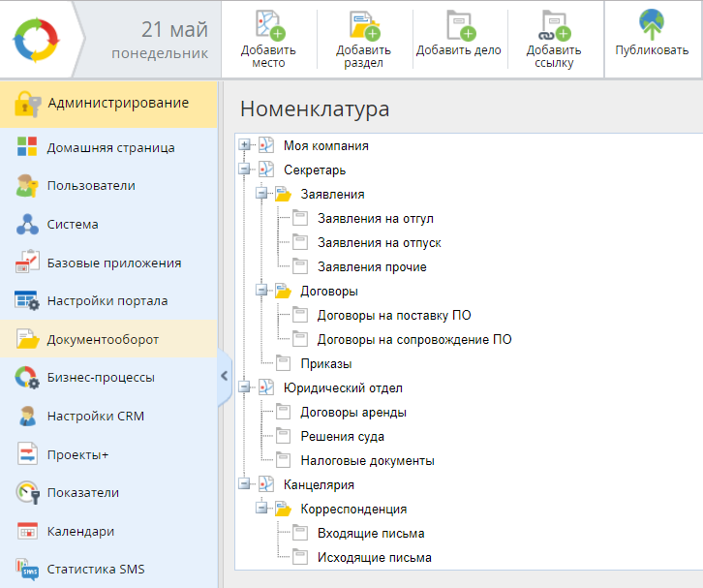Image resolution: width=703 pixels, height=588 pixels.
Task: Select Заявления прочие case
Action: (372, 266)
